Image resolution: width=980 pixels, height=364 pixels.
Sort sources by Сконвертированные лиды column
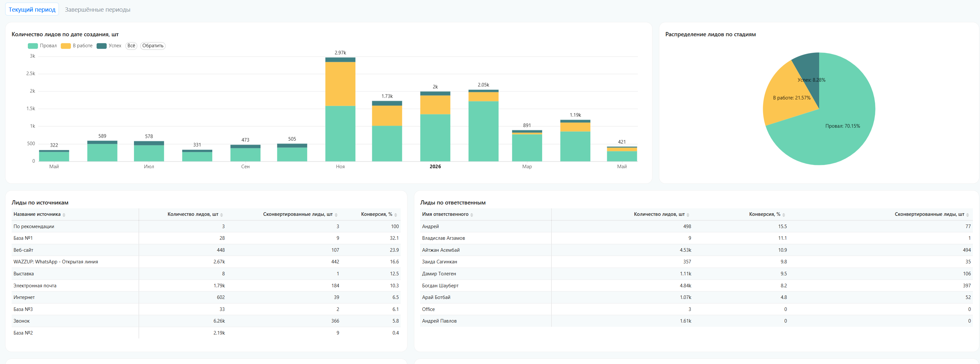coord(300,215)
